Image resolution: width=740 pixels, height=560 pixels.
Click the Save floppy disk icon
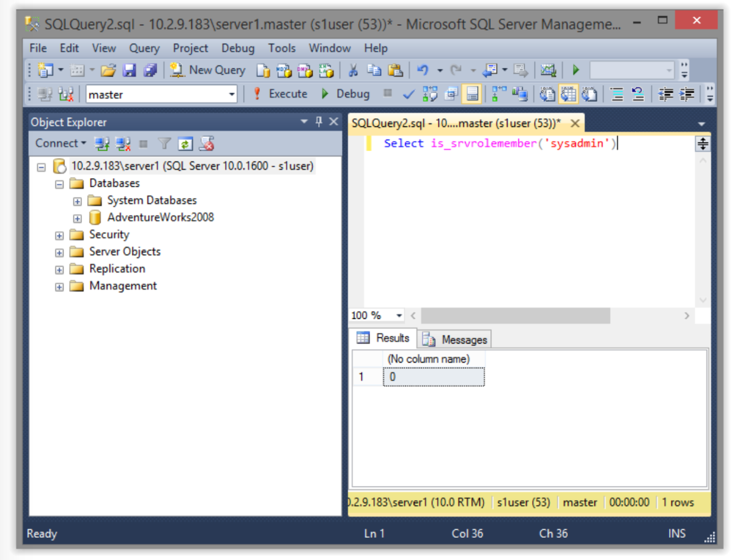(129, 70)
